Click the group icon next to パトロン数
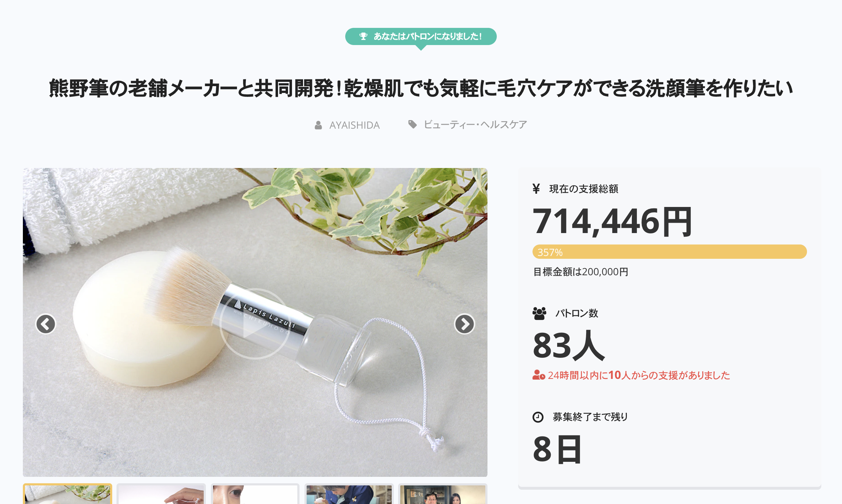The image size is (842, 504). (x=539, y=313)
